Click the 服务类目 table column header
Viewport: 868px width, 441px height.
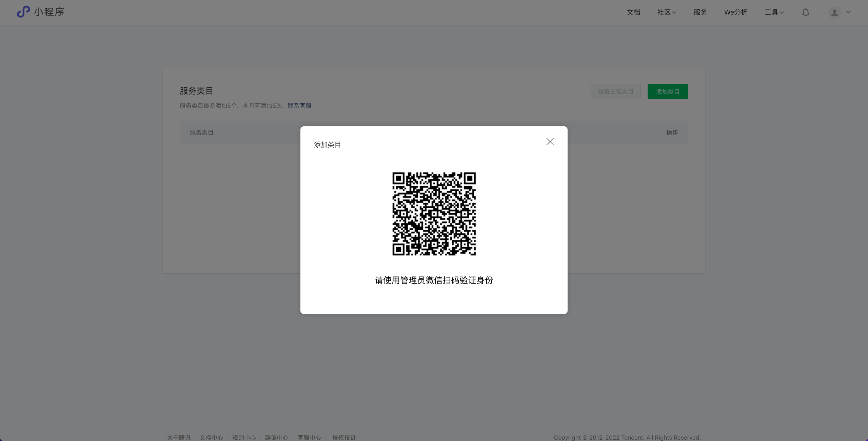point(201,132)
